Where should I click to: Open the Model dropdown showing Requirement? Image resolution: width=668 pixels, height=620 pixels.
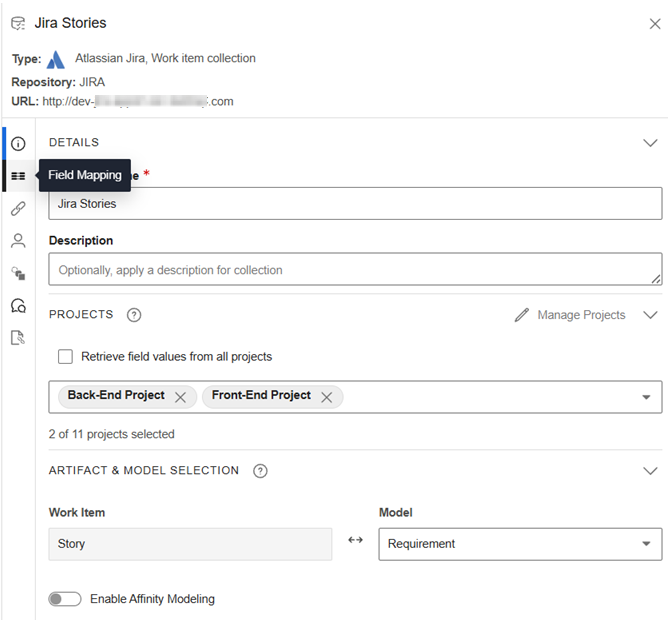tap(519, 544)
